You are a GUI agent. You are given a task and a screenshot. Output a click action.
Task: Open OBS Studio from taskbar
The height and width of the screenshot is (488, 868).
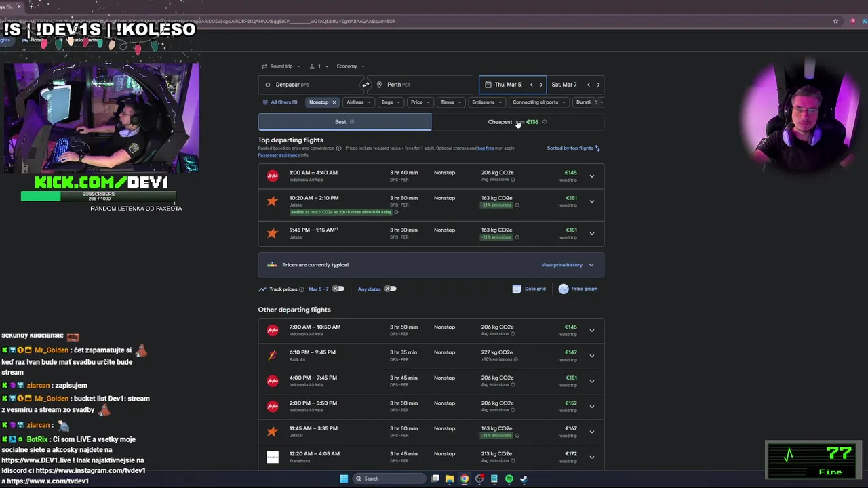click(x=479, y=479)
